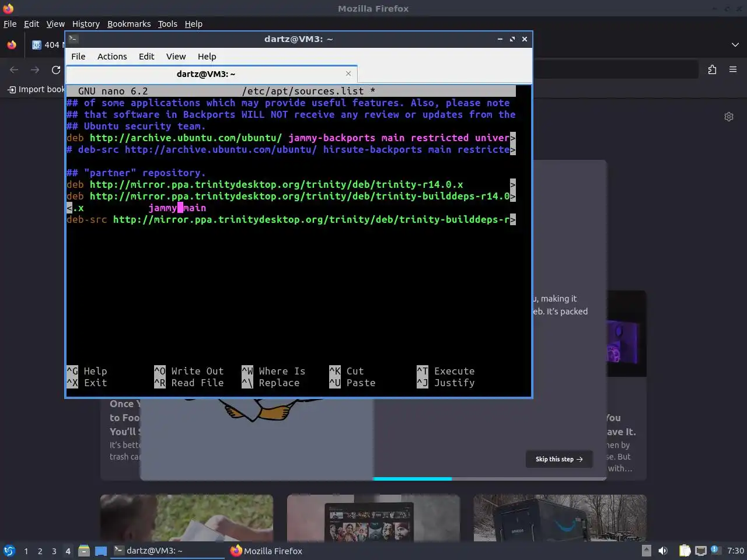
Task: Minimize the terminal window
Action: (500, 39)
